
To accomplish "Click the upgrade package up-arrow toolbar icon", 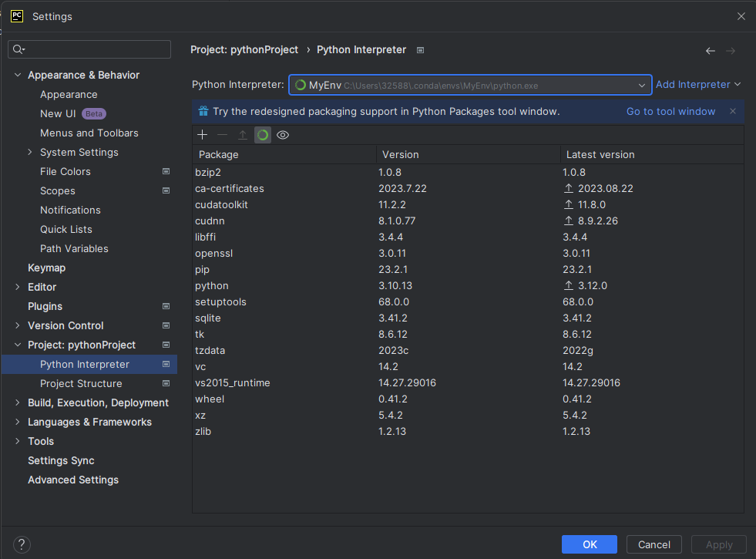I will pyautogui.click(x=243, y=135).
